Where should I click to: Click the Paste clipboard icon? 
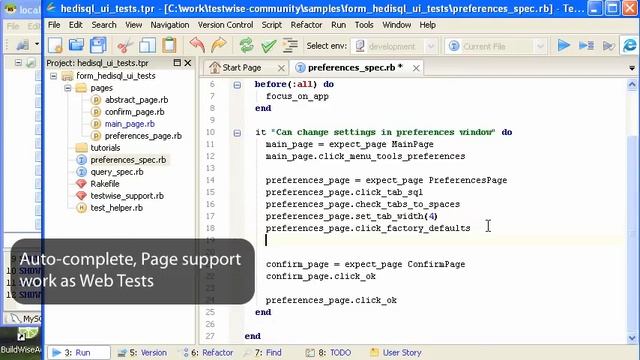click(169, 45)
